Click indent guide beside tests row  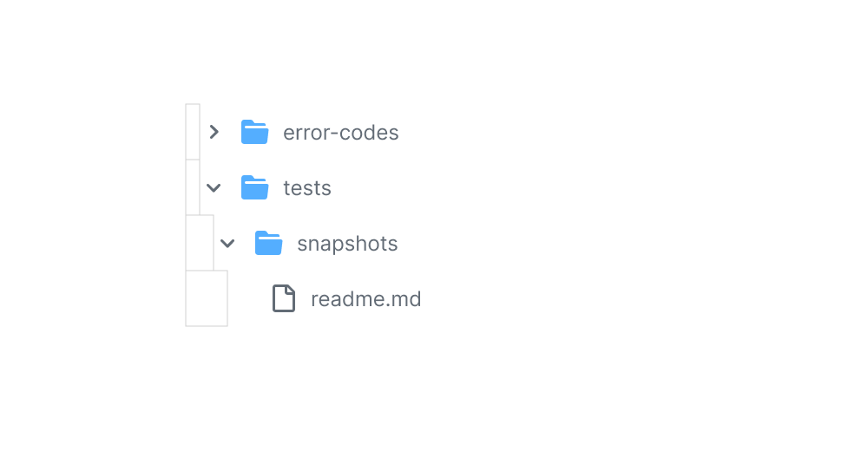(x=193, y=187)
